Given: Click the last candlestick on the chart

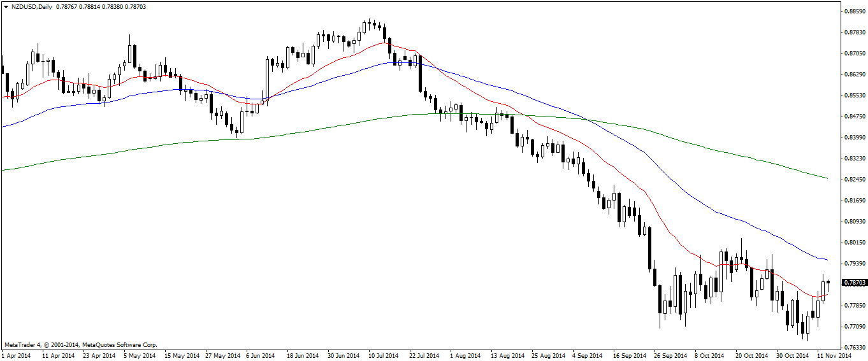Looking at the screenshot, I should (x=828, y=282).
